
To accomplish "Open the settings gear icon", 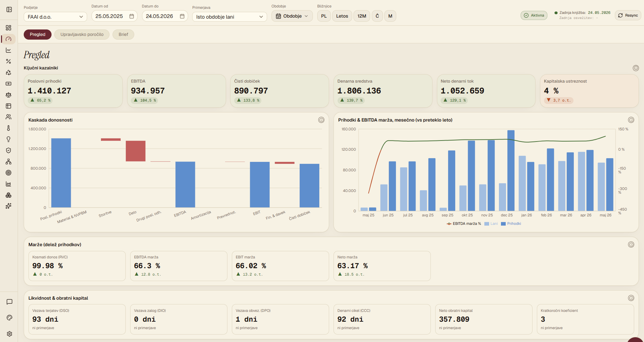I will (x=9, y=334).
